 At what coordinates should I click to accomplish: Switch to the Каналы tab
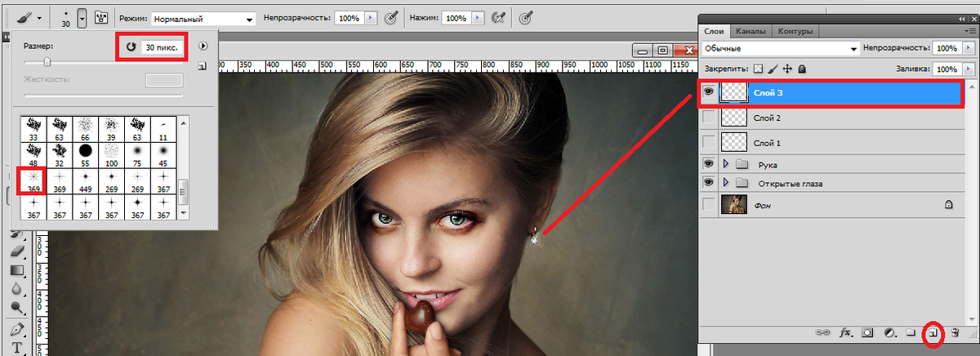pyautogui.click(x=750, y=32)
